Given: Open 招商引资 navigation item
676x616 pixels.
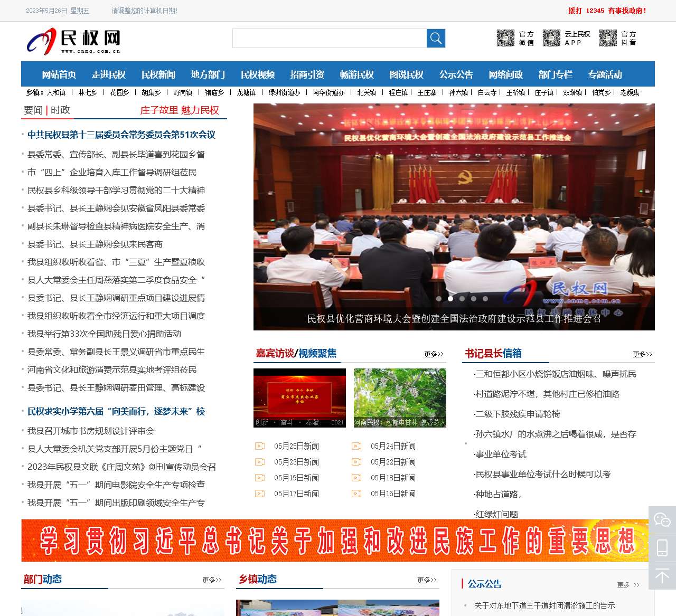Looking at the screenshot, I should coord(307,74).
